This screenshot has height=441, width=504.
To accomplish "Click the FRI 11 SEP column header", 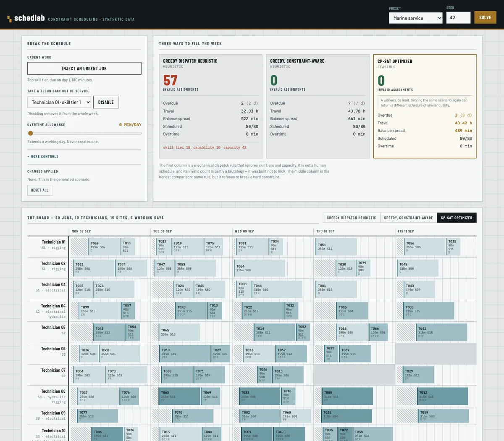I will 406,231.
